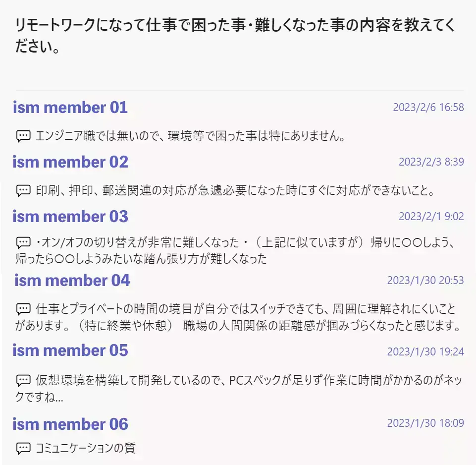The width and height of the screenshot is (476, 465).
Task: Click the 2023/2/3 8:39 timestamp
Action: pos(431,162)
